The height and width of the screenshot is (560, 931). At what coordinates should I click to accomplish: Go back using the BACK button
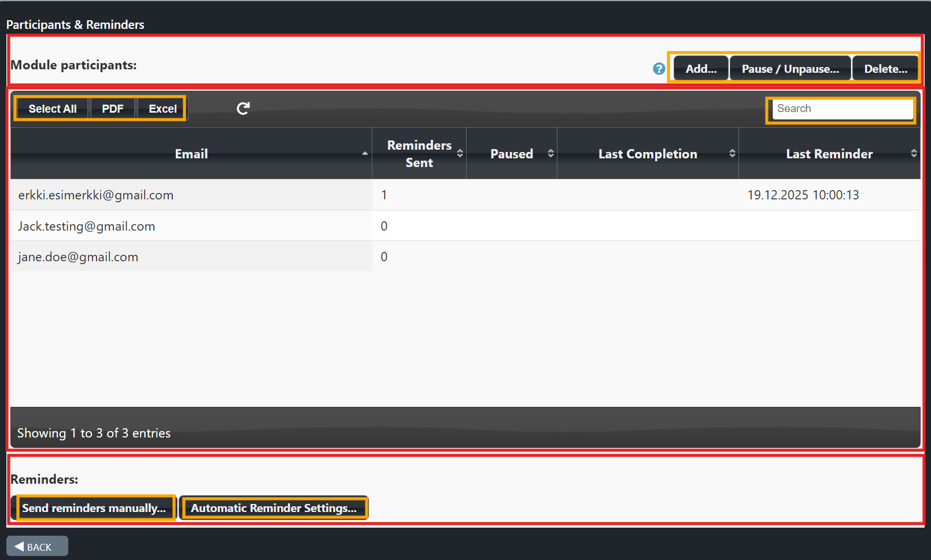37,547
